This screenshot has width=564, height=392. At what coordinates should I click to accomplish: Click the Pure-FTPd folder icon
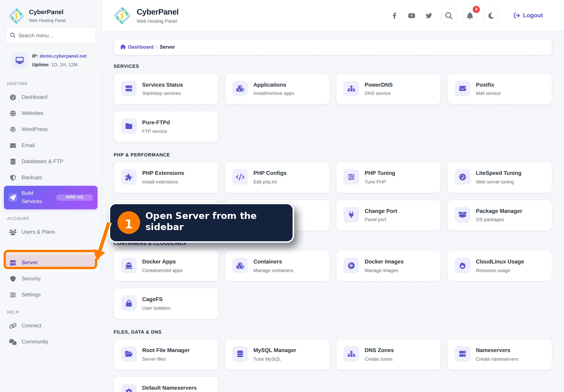point(129,126)
